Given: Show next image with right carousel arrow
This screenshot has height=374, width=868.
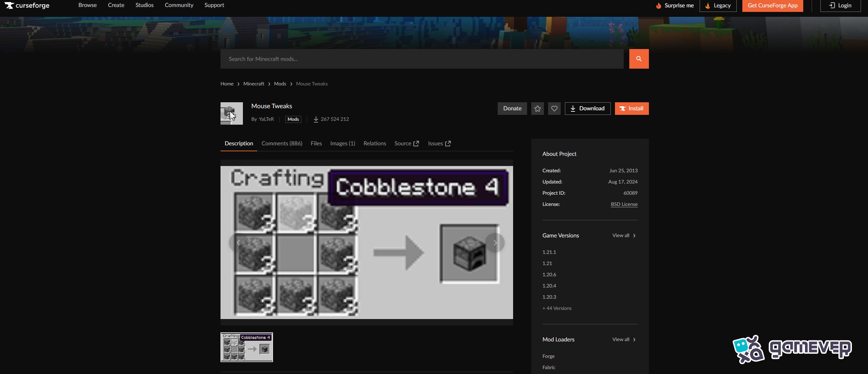Looking at the screenshot, I should pyautogui.click(x=495, y=243).
